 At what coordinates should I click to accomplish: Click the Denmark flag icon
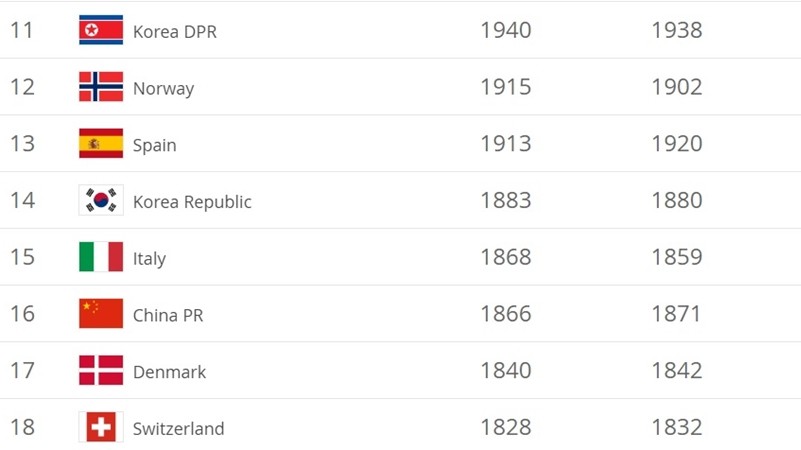click(x=101, y=371)
